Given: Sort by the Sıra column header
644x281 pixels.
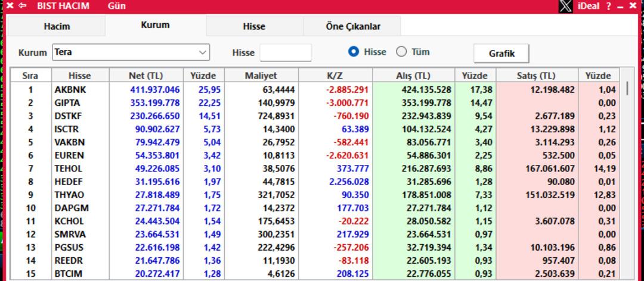Looking at the screenshot, I should [x=31, y=76].
